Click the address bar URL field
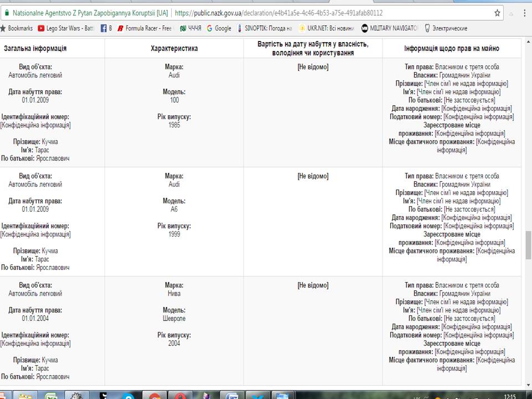 tap(332, 13)
